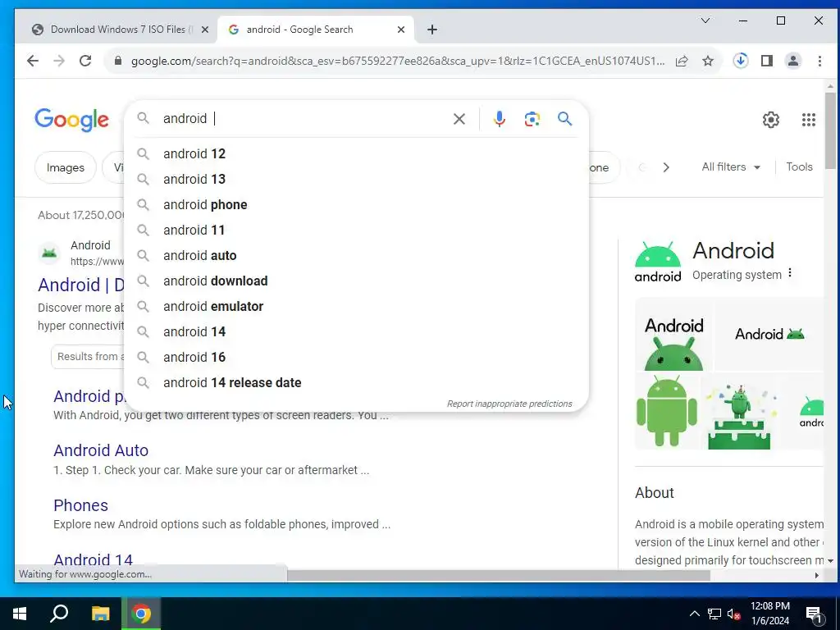840x630 pixels.
Task: Open more options beside Operating system
Action: [x=790, y=274]
